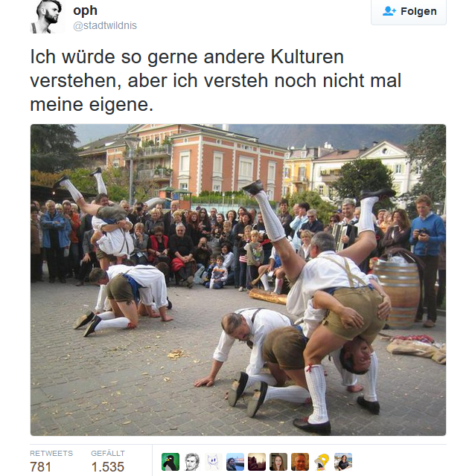View the 781 retweets count

(x=40, y=466)
